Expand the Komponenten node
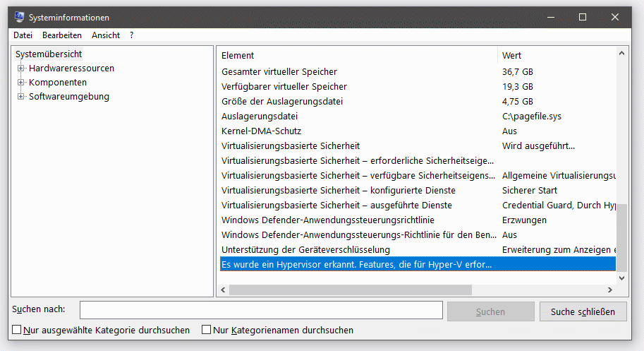Image resolution: width=644 pixels, height=351 pixels. tap(20, 82)
